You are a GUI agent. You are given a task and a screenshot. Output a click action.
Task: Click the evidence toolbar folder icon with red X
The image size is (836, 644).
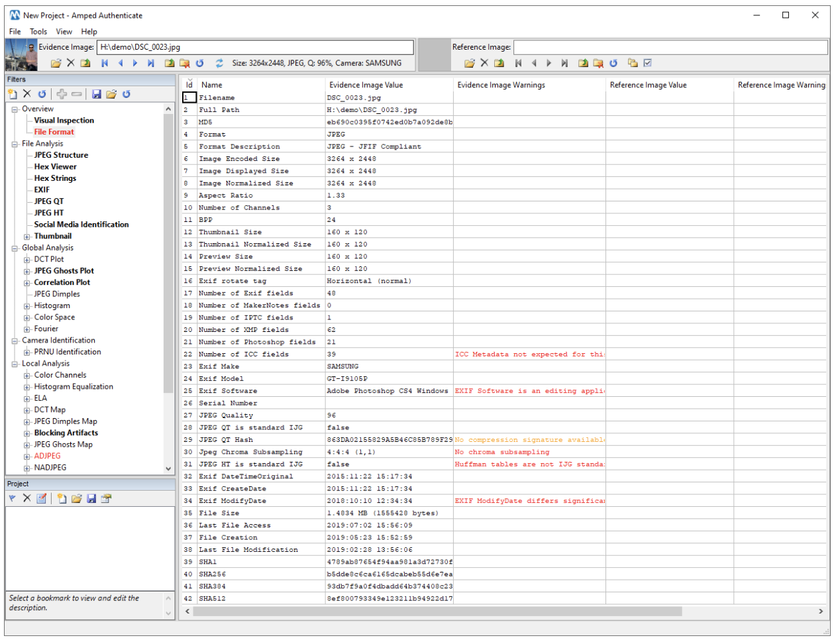185,63
